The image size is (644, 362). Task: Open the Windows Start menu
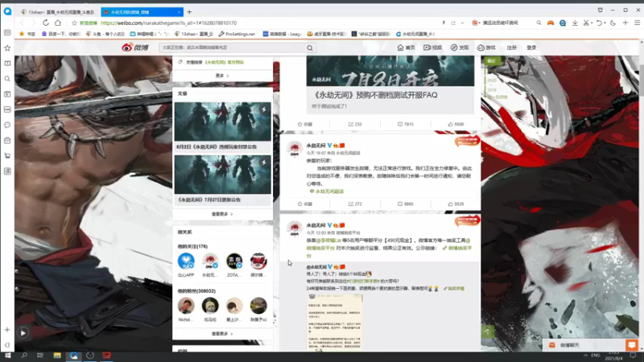(x=7, y=356)
